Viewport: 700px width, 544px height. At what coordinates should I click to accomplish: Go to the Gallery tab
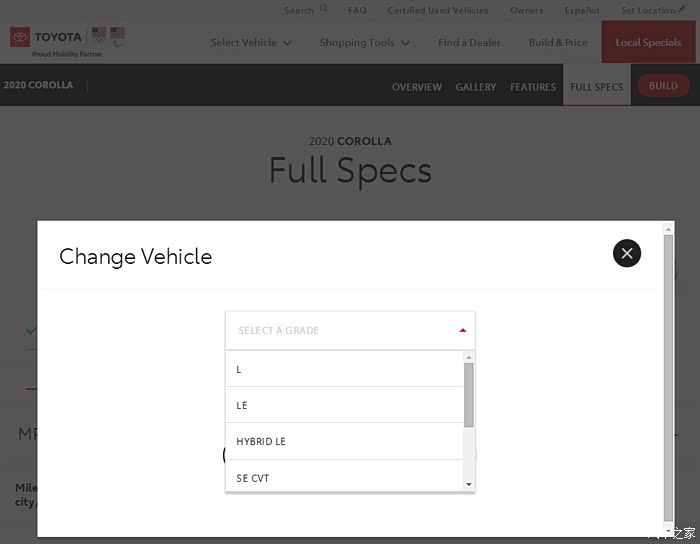[476, 87]
